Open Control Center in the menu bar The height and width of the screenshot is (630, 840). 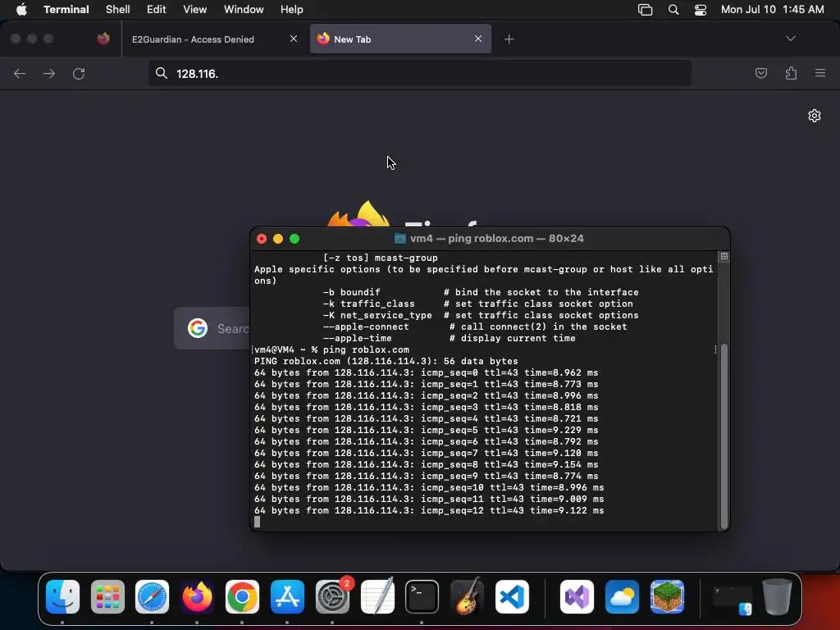point(701,10)
